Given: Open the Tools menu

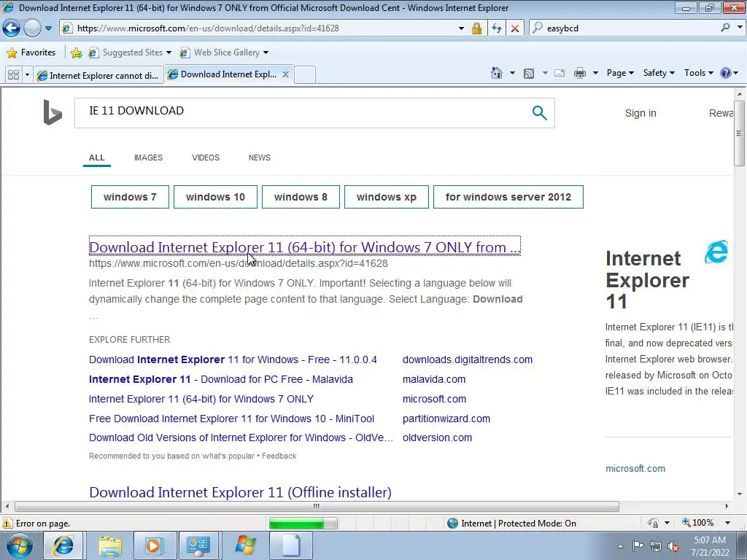Looking at the screenshot, I should click(x=698, y=73).
